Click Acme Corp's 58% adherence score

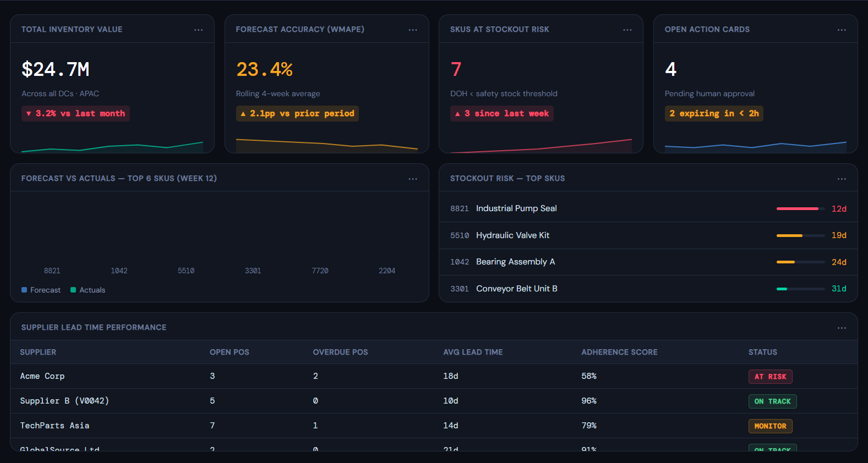(589, 376)
